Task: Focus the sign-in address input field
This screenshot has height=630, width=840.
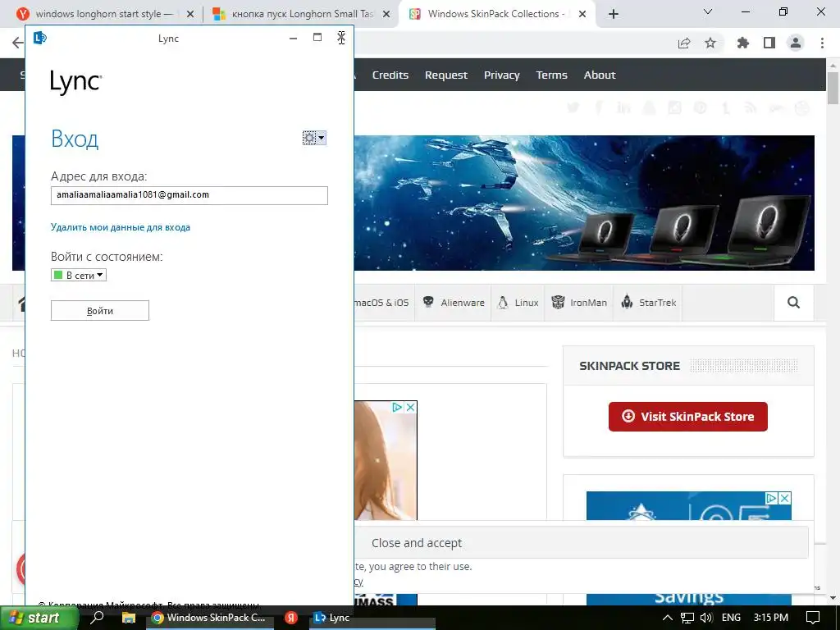Action: (x=189, y=195)
